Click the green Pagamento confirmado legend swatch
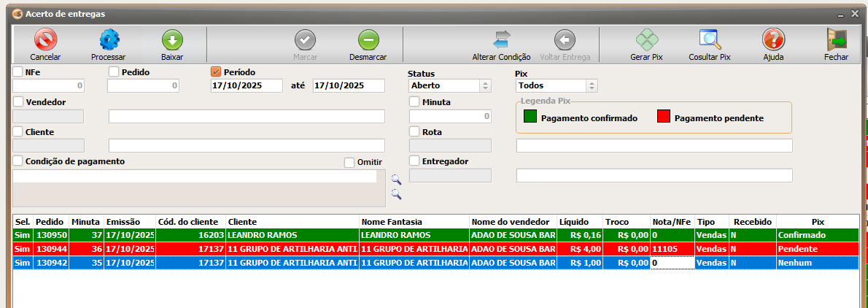 pos(530,118)
